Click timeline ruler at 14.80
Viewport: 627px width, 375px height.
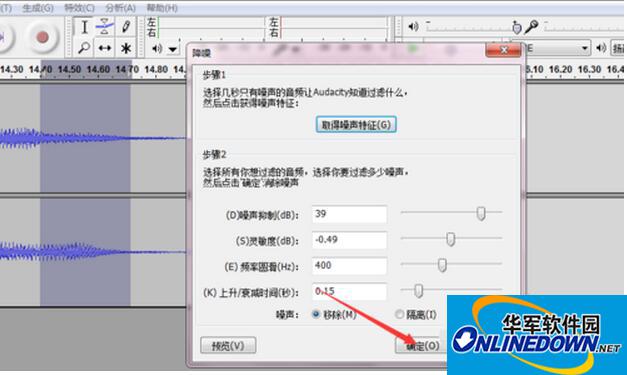tap(156, 70)
